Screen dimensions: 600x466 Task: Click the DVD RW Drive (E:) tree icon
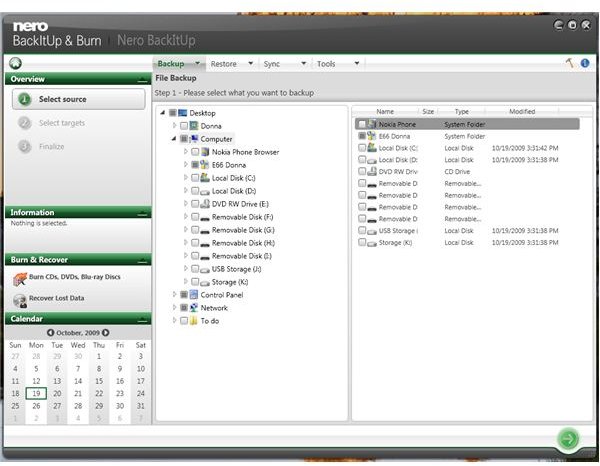click(205, 204)
